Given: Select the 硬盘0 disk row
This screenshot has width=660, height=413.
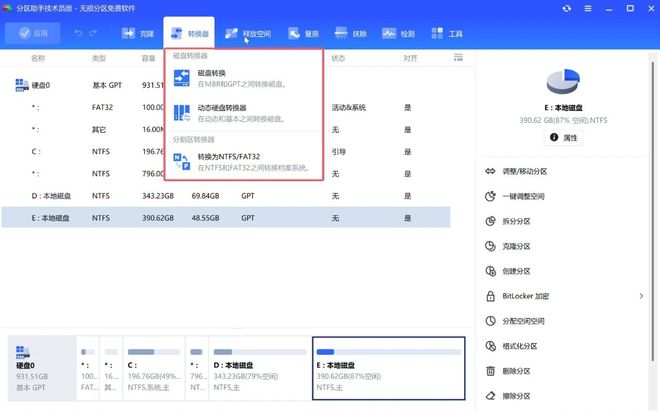Looking at the screenshot, I should [226, 85].
